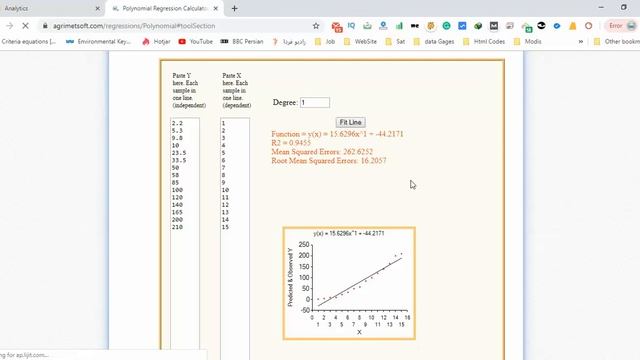
Task: Open the black eye-shaped extension icon
Action: click(x=541, y=26)
